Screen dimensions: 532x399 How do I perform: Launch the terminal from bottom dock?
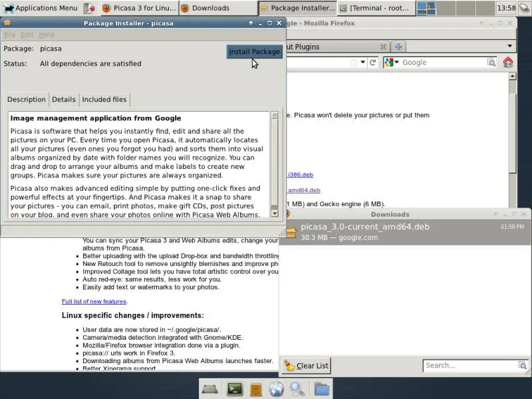[x=235, y=389]
